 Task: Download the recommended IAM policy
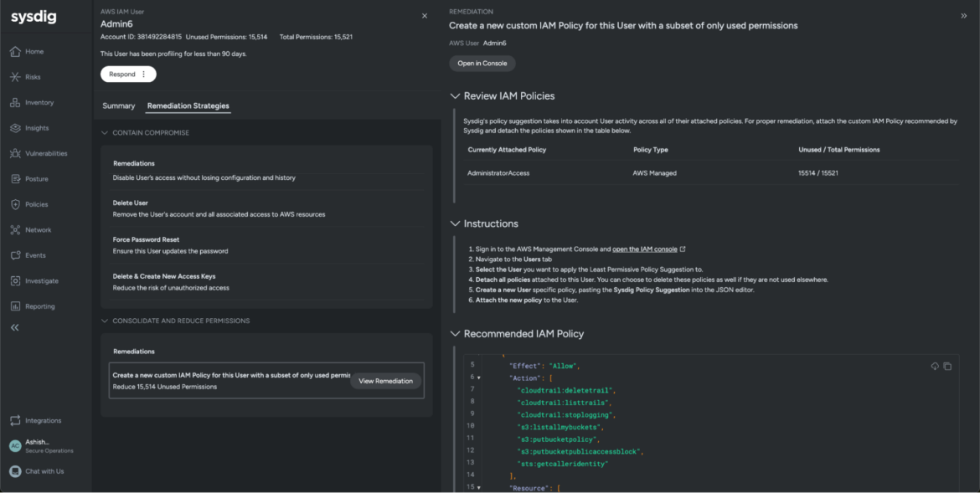(x=935, y=366)
